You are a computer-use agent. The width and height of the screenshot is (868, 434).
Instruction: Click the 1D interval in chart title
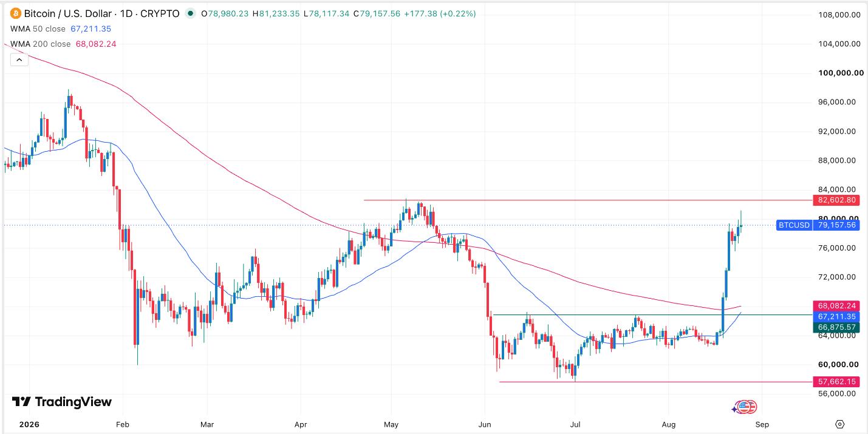127,13
